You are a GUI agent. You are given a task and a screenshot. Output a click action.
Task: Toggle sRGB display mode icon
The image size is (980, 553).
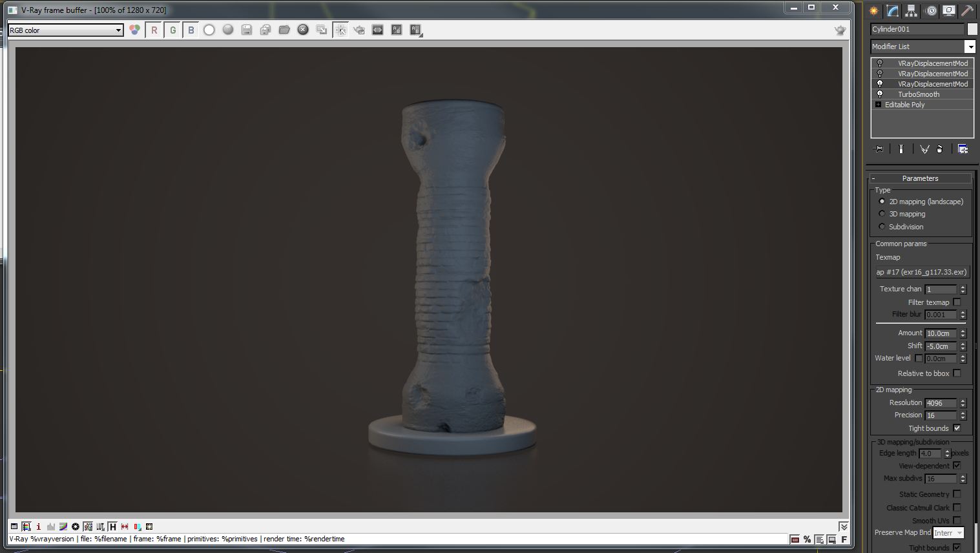pos(88,527)
